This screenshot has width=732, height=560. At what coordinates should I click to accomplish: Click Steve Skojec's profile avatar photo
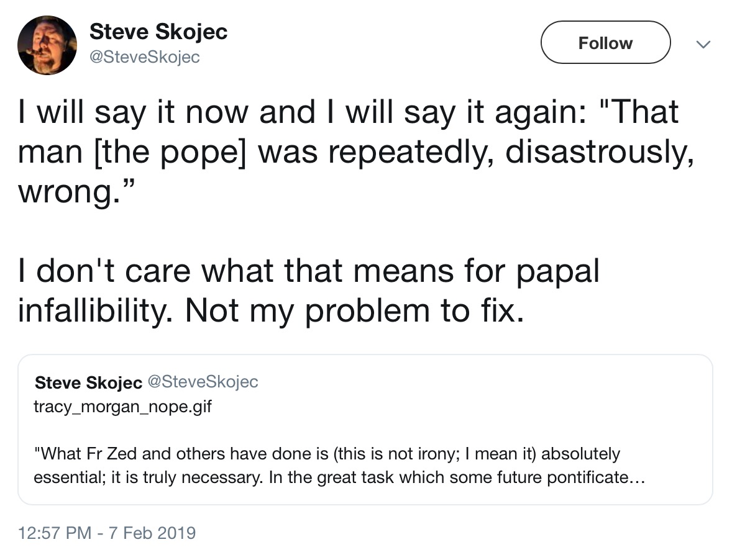coord(47,45)
